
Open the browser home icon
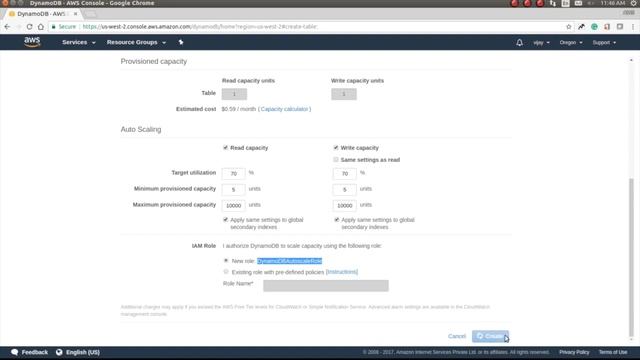41,27
